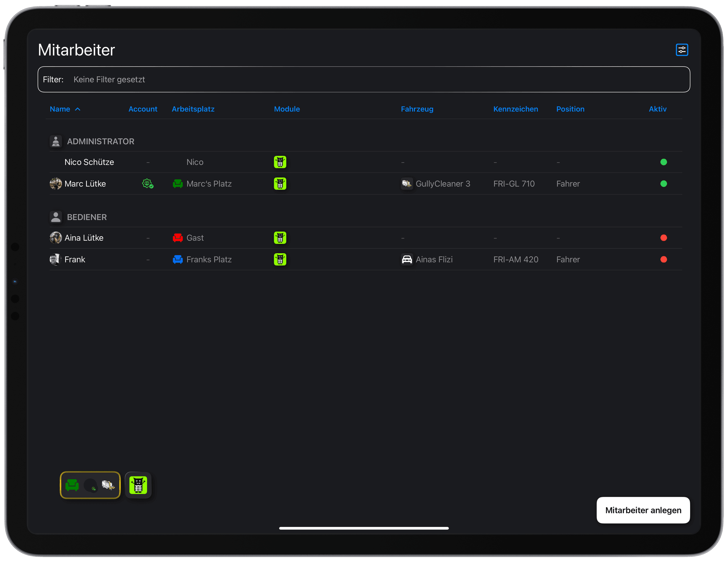Collapse the ADMINISTRATOR group header
Image resolution: width=728 pixels, height=563 pixels.
tap(100, 141)
